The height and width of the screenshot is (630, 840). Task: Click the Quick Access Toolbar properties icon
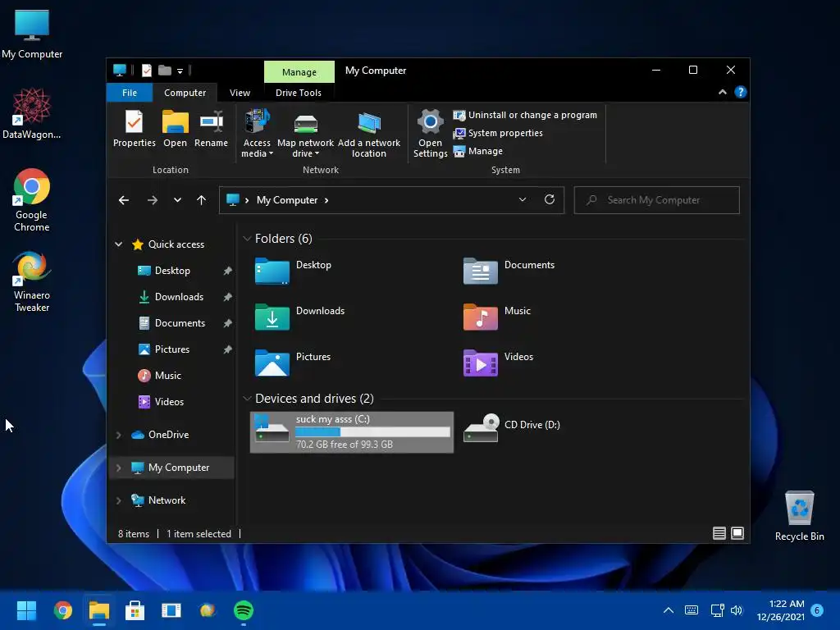tap(146, 71)
